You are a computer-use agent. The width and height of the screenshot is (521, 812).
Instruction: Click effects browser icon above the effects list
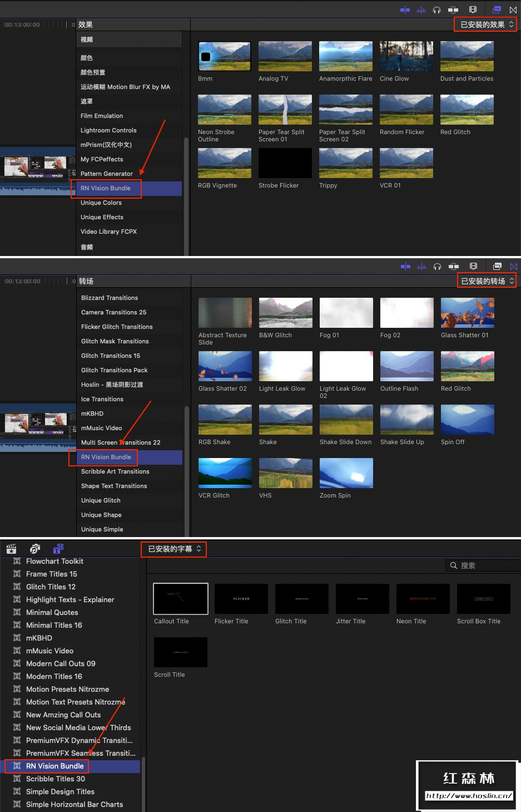tap(497, 9)
